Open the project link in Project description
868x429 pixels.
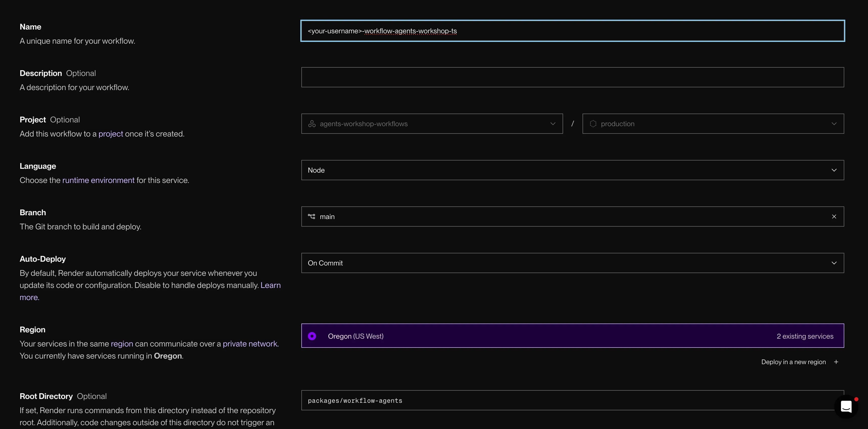pyautogui.click(x=111, y=134)
